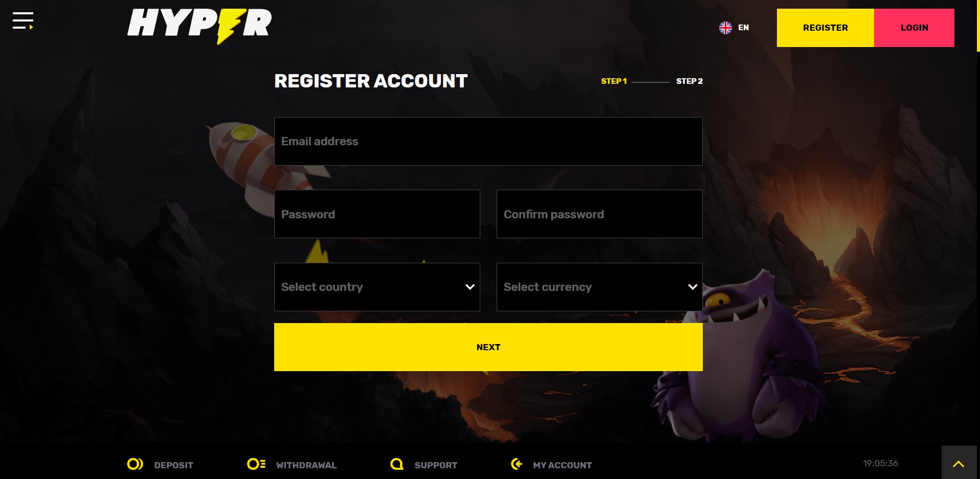
Task: Click the yellow Register button
Action: 826,28
